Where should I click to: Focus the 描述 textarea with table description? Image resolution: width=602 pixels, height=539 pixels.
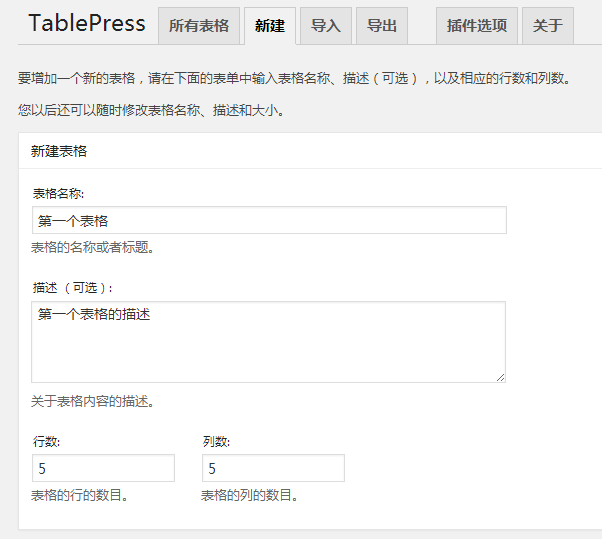pyautogui.click(x=268, y=342)
